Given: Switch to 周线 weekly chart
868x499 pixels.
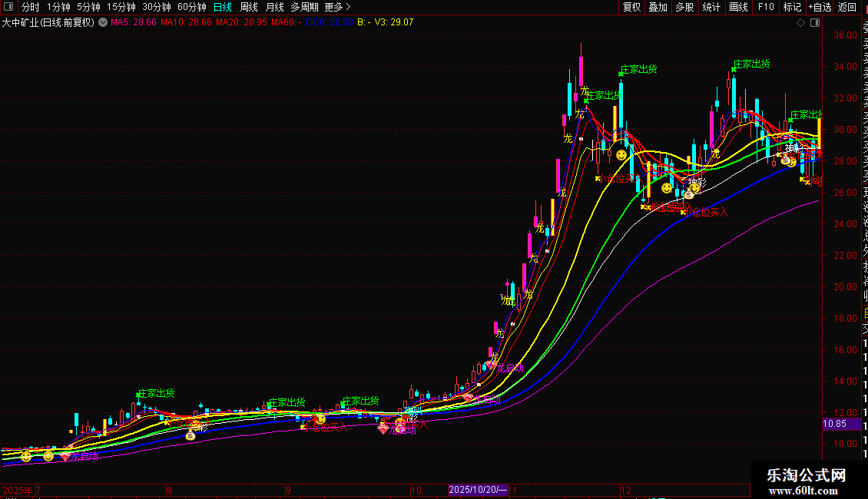Looking at the screenshot, I should (249, 7).
